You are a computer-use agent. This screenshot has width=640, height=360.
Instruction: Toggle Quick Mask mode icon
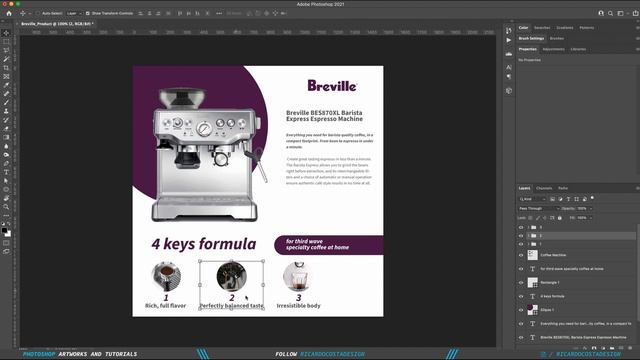[x=6, y=243]
